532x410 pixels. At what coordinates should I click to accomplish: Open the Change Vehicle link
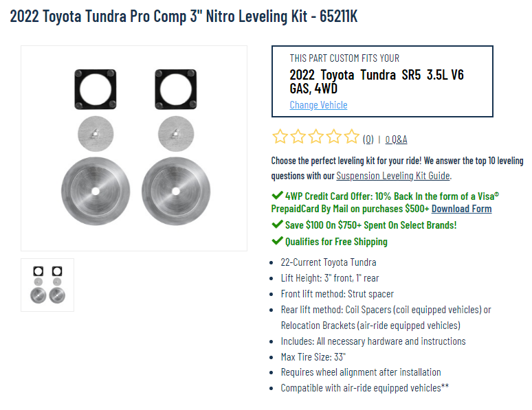tap(318, 105)
